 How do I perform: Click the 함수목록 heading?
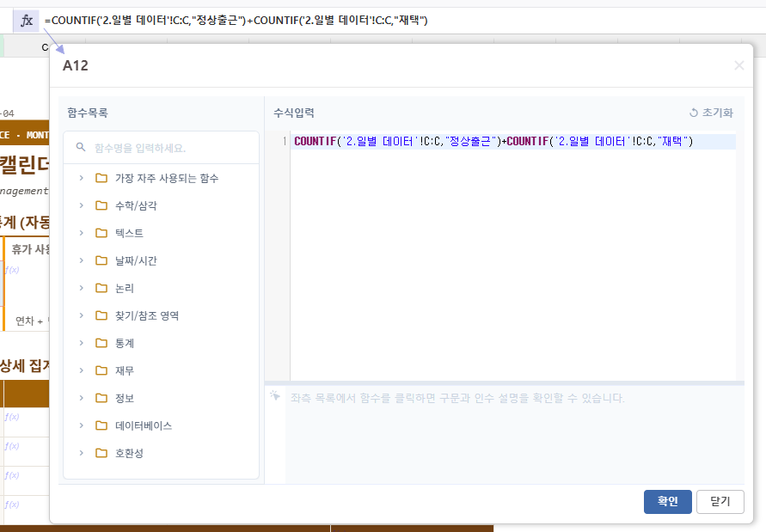click(88, 113)
